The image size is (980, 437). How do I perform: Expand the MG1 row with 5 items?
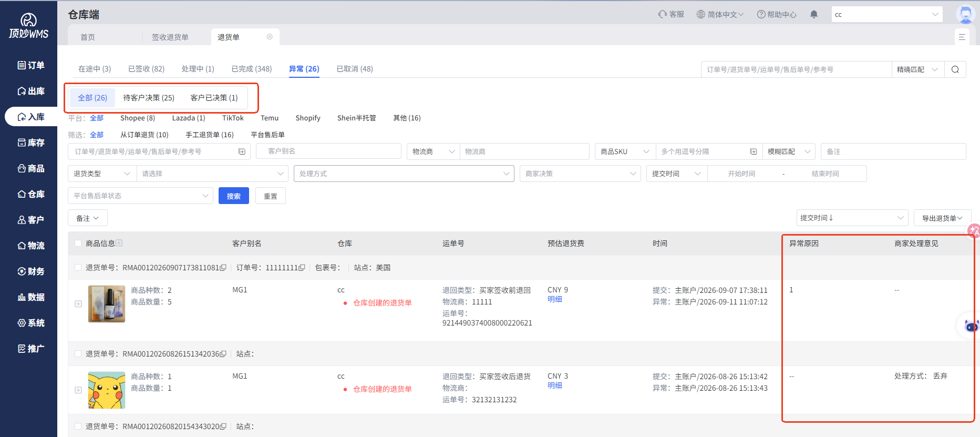(x=78, y=304)
